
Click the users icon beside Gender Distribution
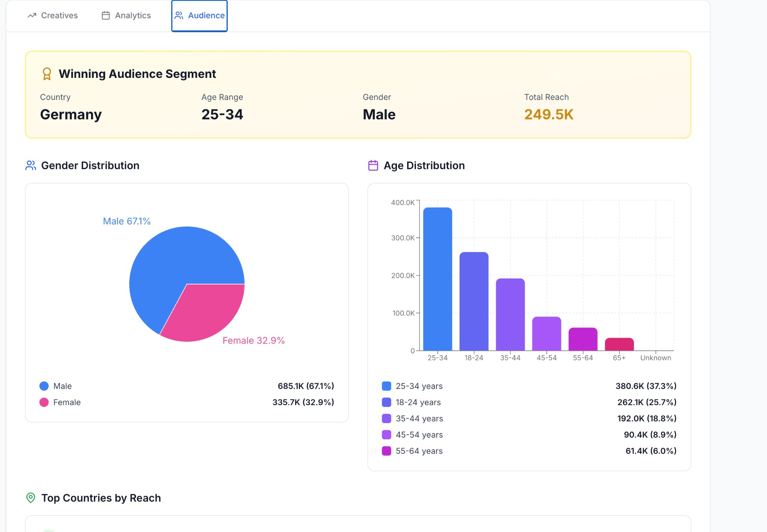coord(31,165)
